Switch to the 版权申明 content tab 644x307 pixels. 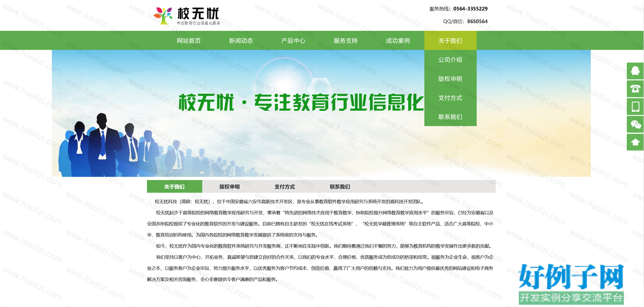tap(230, 187)
